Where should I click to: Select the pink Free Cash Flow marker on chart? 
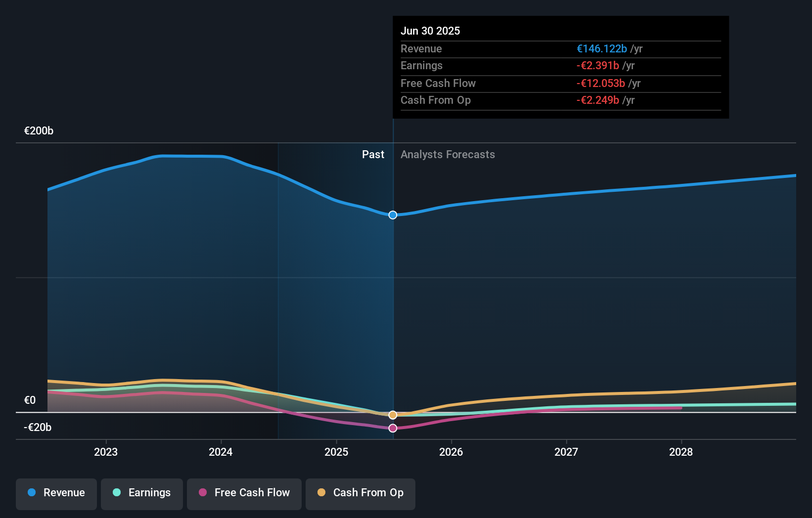click(392, 428)
